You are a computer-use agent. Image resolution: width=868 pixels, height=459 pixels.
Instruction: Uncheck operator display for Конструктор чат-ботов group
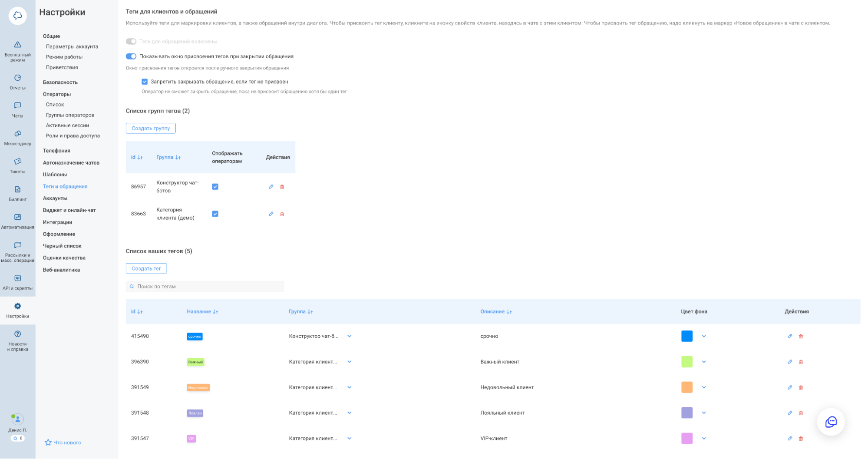215,187
